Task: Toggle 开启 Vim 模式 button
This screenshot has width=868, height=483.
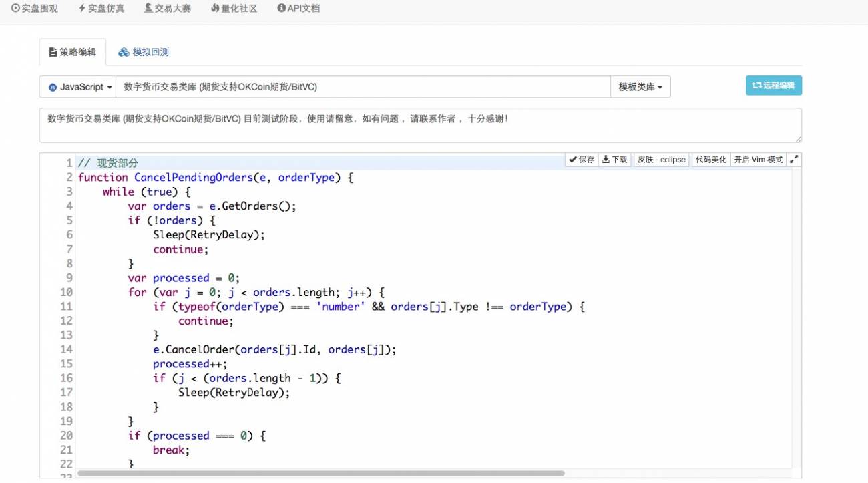Action: [x=758, y=160]
